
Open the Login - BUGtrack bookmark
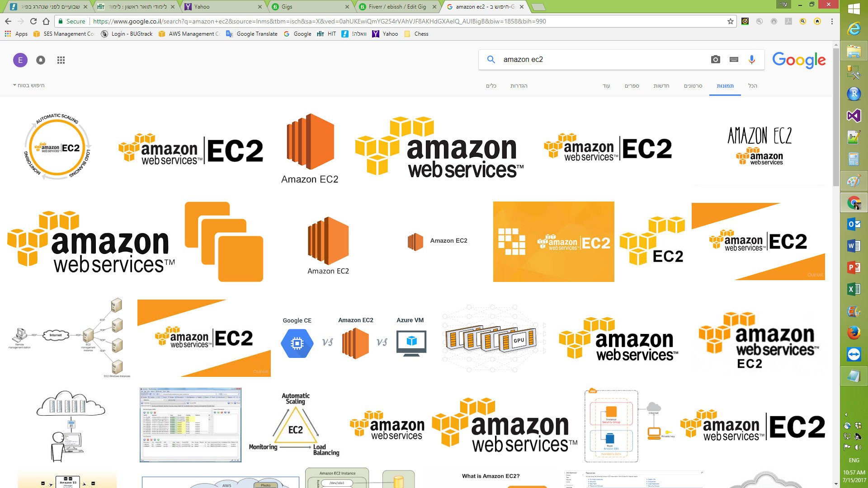[127, 34]
